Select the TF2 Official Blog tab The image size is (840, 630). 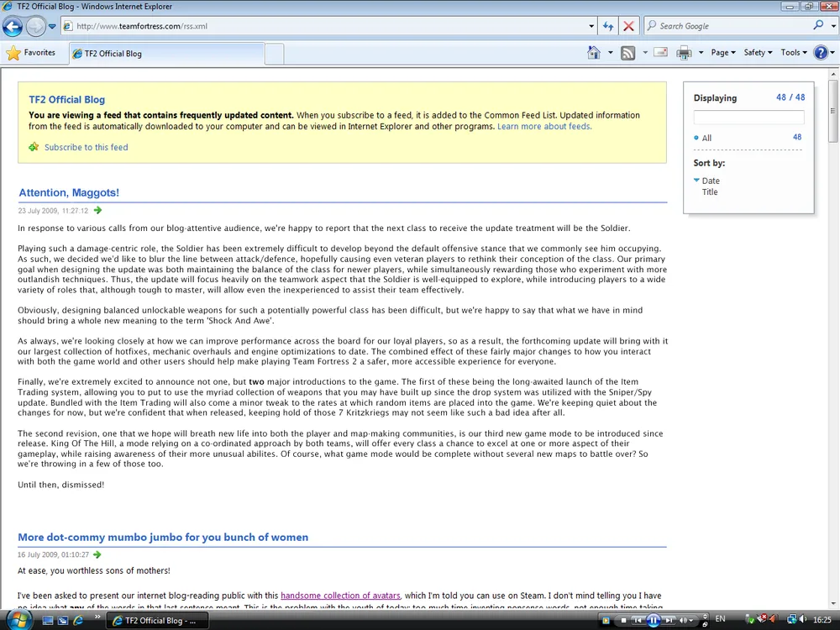[166, 54]
